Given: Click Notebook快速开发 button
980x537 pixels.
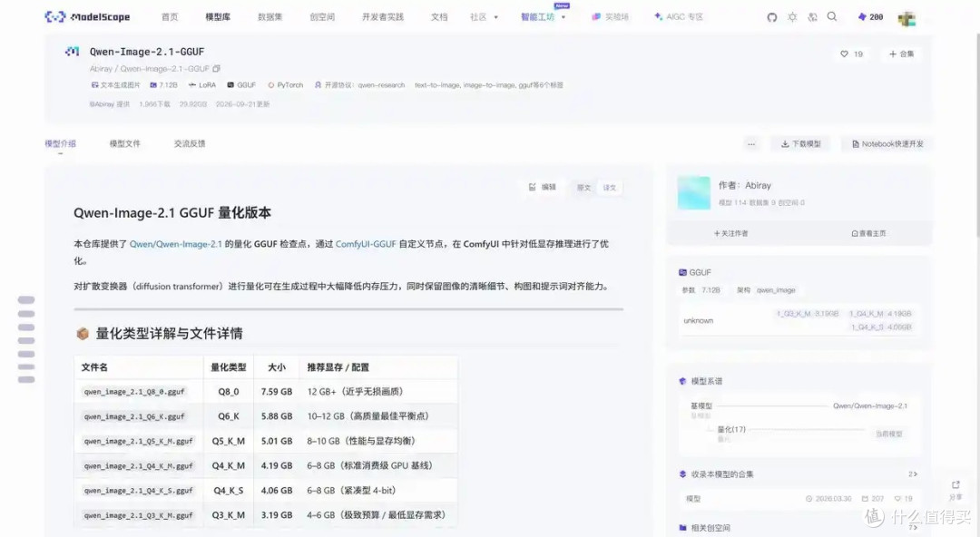Looking at the screenshot, I should (x=887, y=144).
